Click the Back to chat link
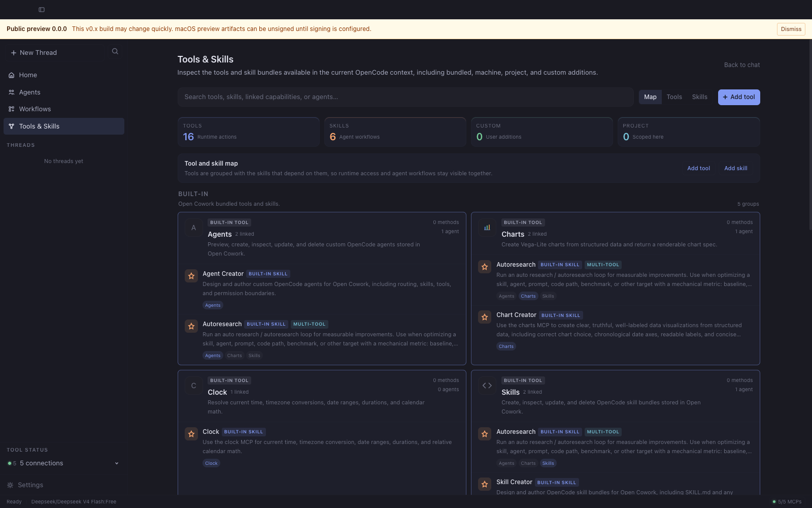 tap(741, 65)
